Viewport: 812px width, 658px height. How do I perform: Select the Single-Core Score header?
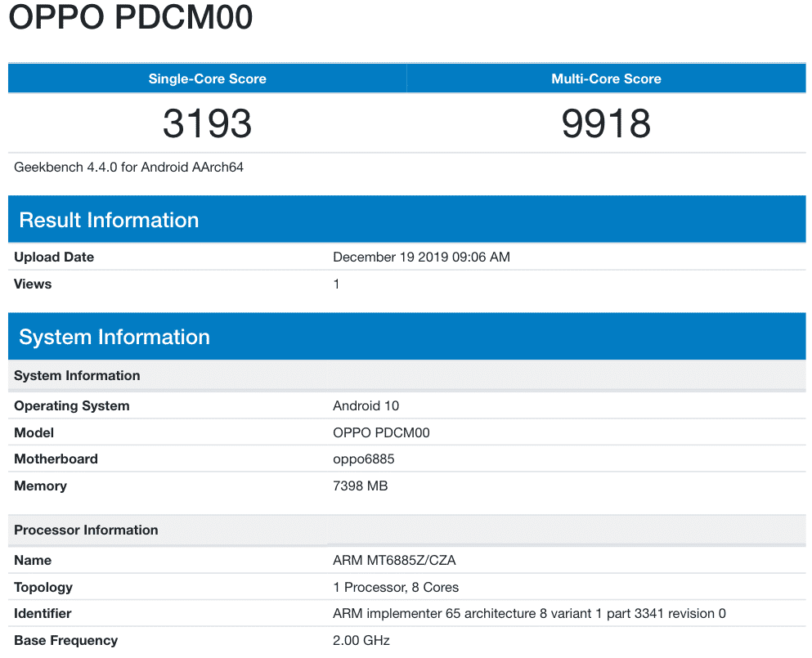207,79
